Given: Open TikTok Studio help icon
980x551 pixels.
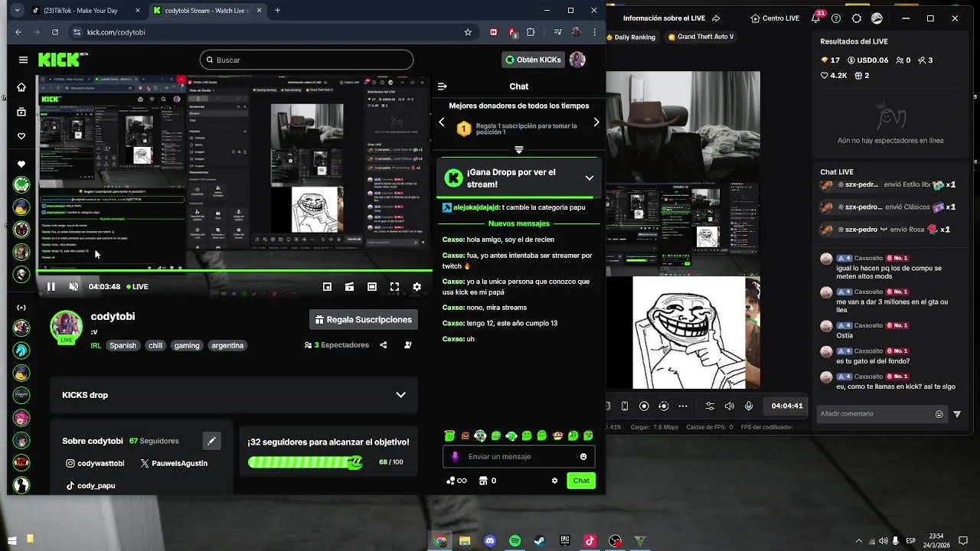Looking at the screenshot, I should (x=836, y=18).
